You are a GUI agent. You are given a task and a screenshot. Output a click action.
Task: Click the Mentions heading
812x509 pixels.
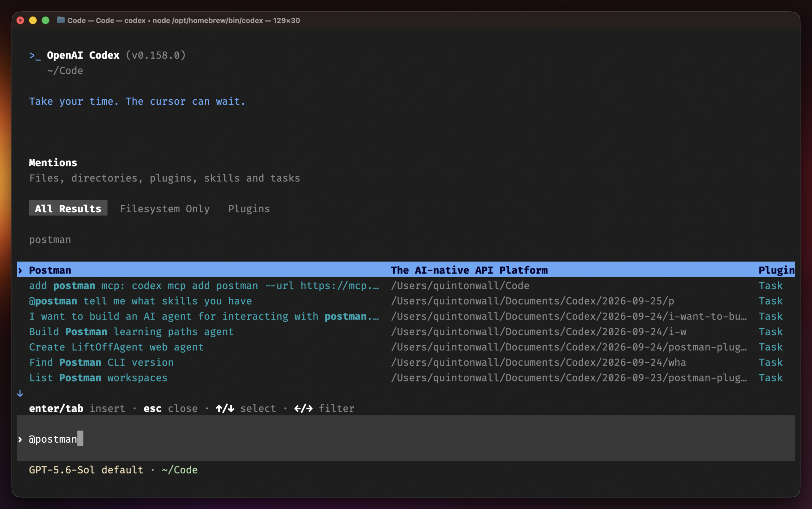tap(53, 162)
